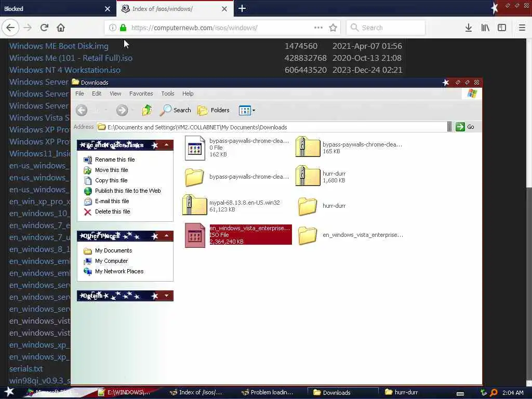Expand Details panel
Viewport: 532px width, 399px height.
point(167,296)
